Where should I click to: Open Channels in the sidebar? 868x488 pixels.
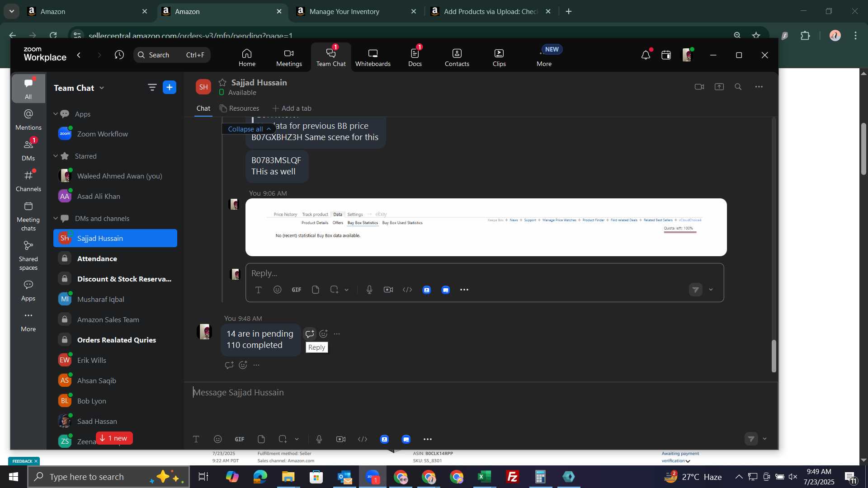28,181
